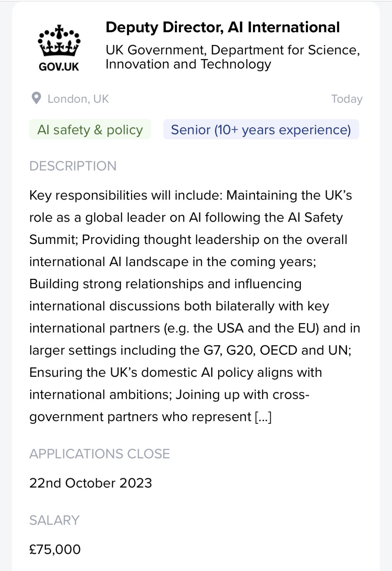The image size is (392, 571).
Task: Open the UK Government department name
Action: click(x=233, y=57)
